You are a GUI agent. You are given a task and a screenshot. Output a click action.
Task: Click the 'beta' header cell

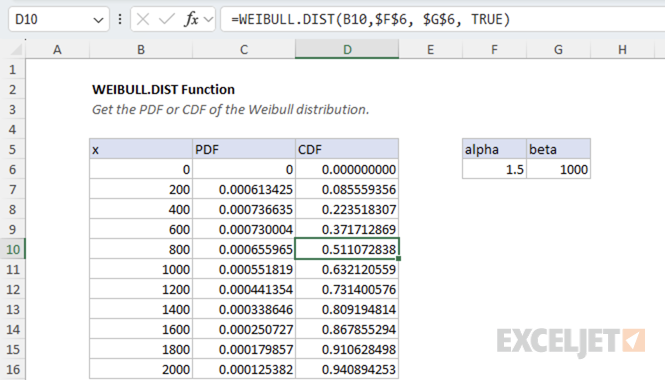click(x=559, y=149)
